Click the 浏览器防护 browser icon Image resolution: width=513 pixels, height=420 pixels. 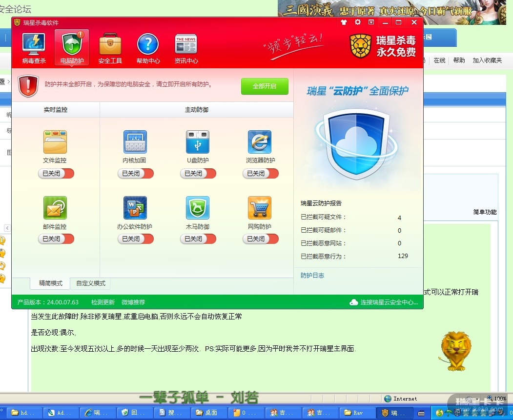pyautogui.click(x=260, y=142)
